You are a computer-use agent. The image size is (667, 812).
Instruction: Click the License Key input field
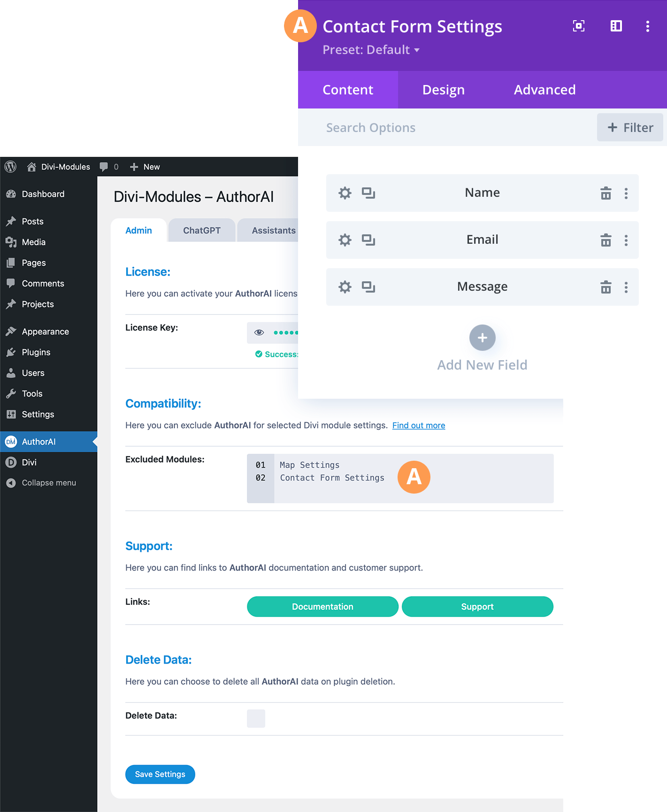[x=273, y=333]
